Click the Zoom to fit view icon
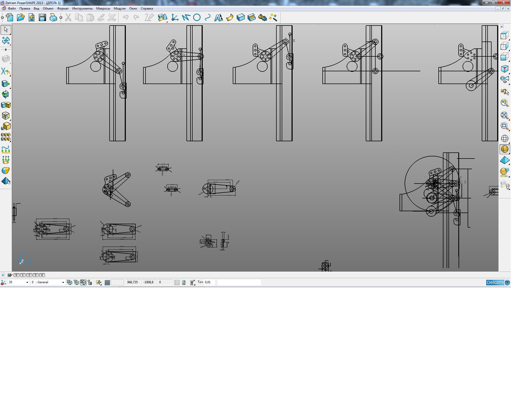The image size is (532, 399). tap(504, 115)
